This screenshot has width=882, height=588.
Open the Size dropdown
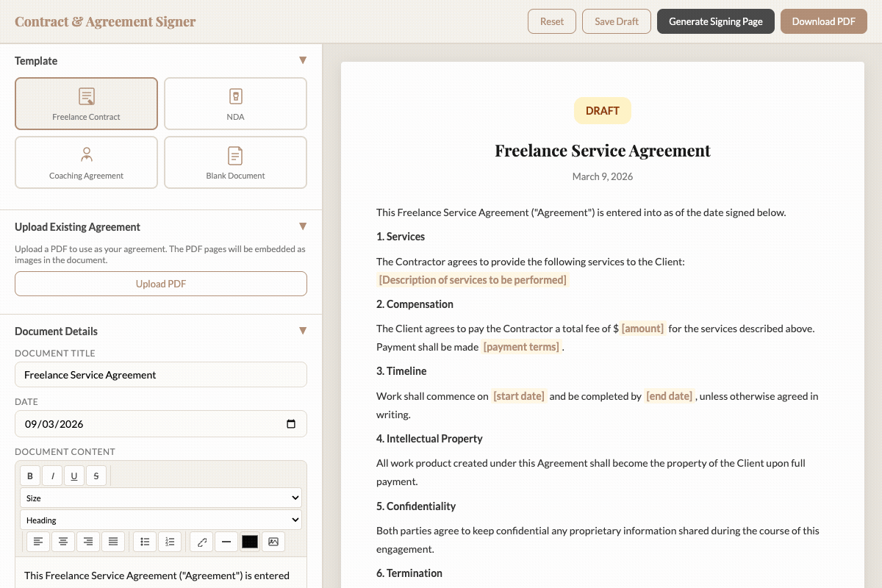pos(161,498)
